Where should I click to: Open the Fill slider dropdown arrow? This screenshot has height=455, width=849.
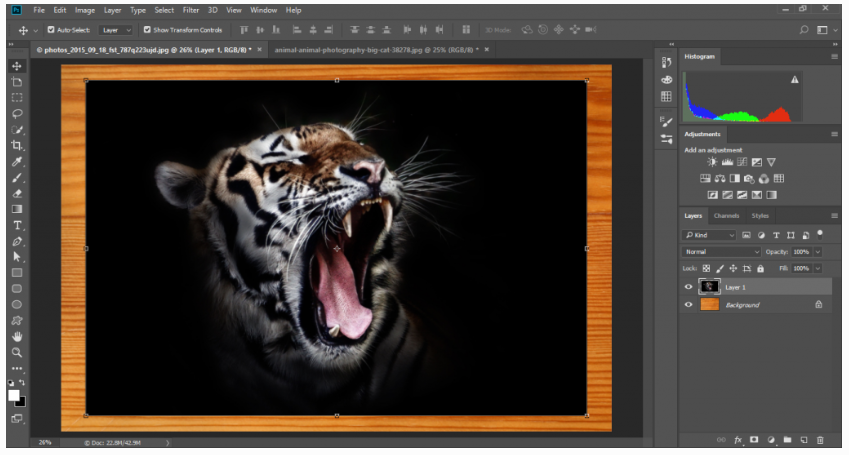[818, 268]
